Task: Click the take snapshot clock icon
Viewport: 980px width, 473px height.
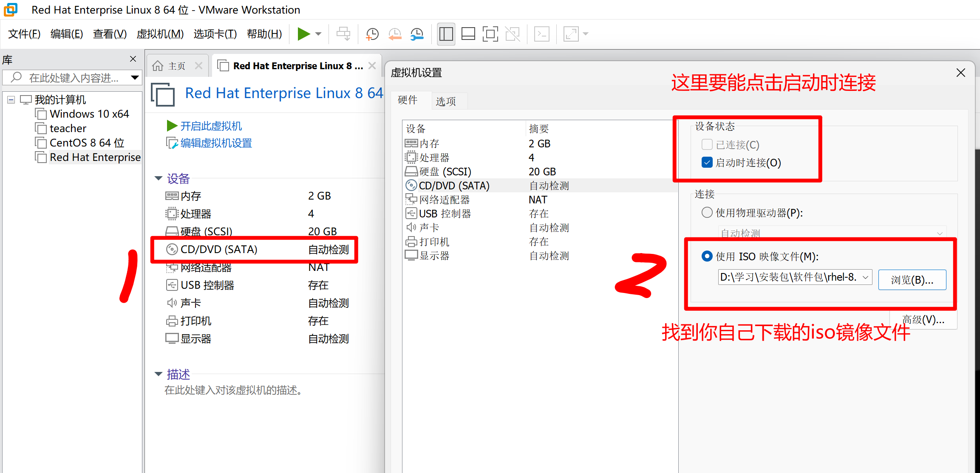Action: 372,34
